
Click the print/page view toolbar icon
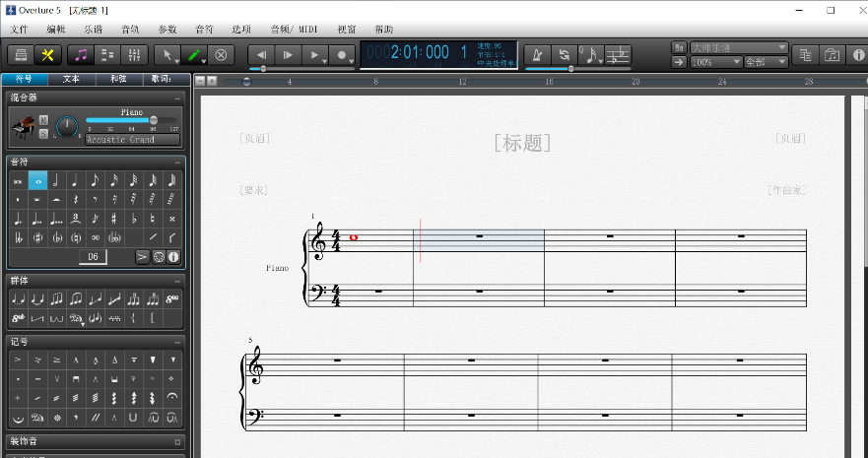(x=21, y=55)
